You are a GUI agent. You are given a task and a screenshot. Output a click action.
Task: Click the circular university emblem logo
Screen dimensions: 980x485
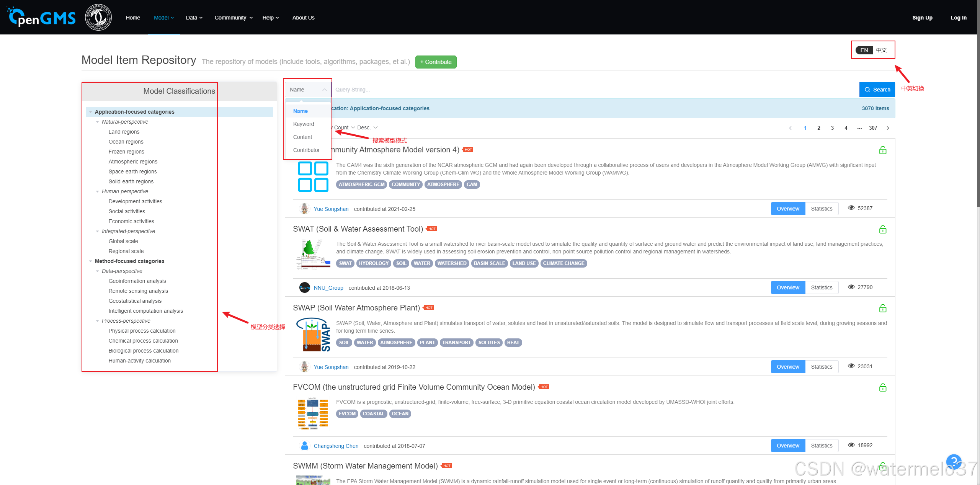coord(98,17)
